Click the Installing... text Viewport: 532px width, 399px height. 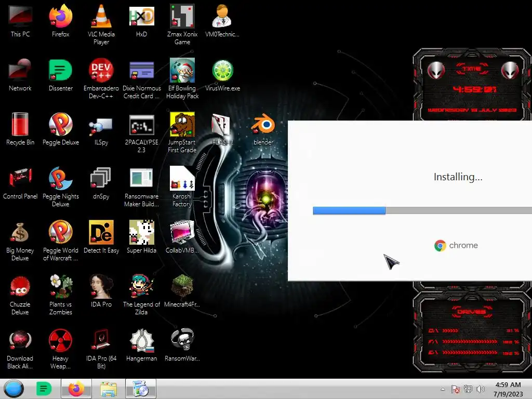tap(458, 177)
